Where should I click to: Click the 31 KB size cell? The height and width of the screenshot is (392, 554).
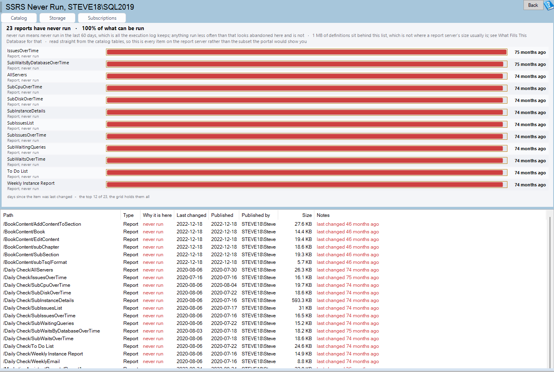(x=305, y=308)
